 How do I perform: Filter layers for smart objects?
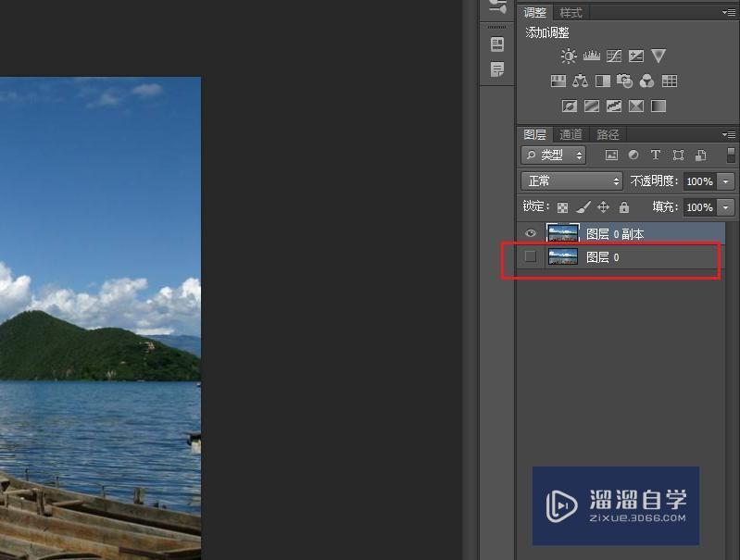(701, 155)
